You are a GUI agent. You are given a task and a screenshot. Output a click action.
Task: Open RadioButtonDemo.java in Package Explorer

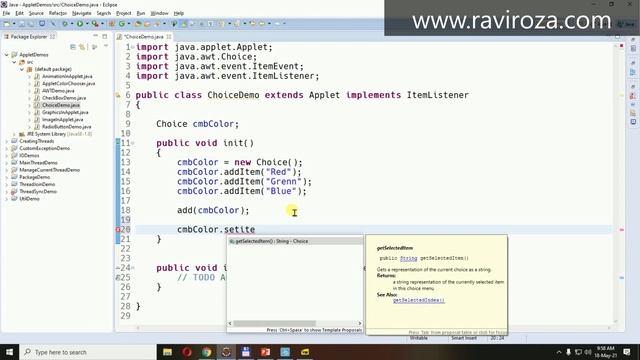pos(67,127)
